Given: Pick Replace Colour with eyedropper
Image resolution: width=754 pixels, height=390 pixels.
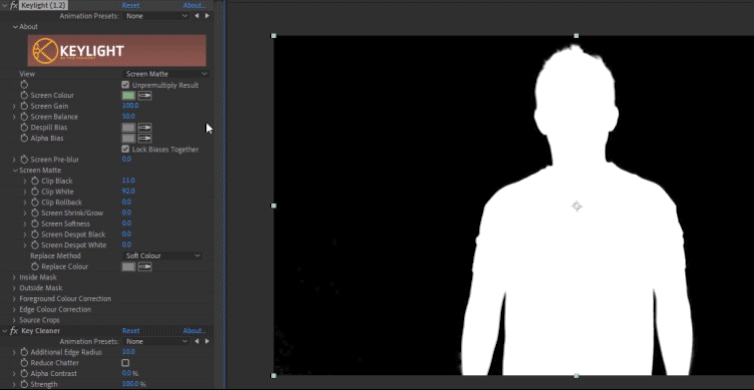Looking at the screenshot, I should (x=145, y=266).
